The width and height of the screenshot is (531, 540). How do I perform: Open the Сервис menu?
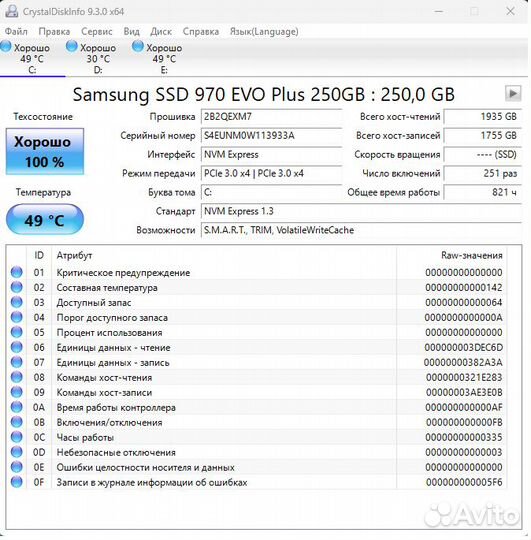tap(96, 31)
